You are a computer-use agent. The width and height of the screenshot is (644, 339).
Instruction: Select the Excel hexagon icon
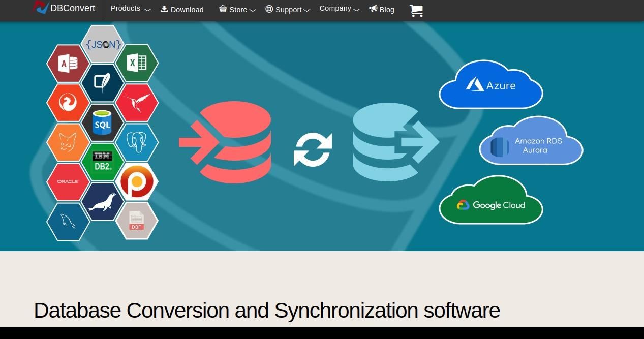(137, 63)
